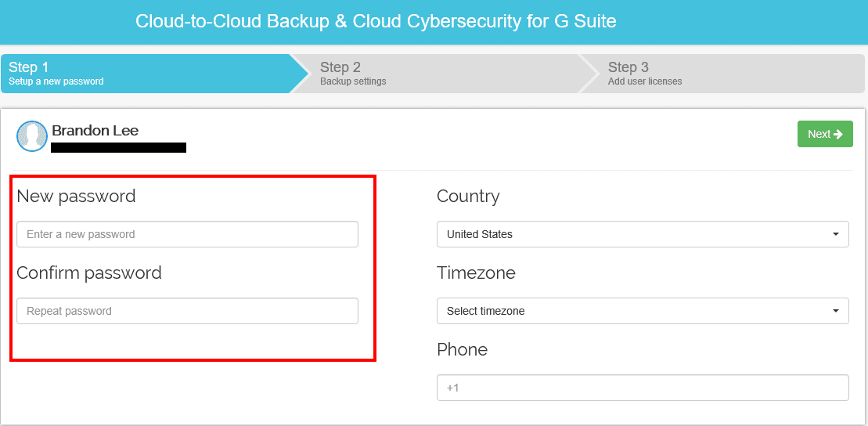Click the Country dropdown caret arrow

tap(836, 234)
